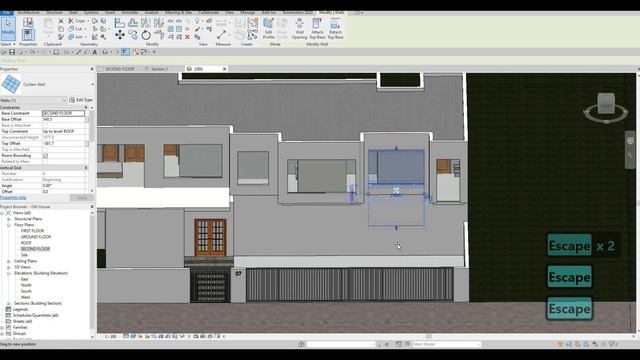Expand Sections (Building Section) node
The height and width of the screenshot is (360, 640).
coord(9,303)
